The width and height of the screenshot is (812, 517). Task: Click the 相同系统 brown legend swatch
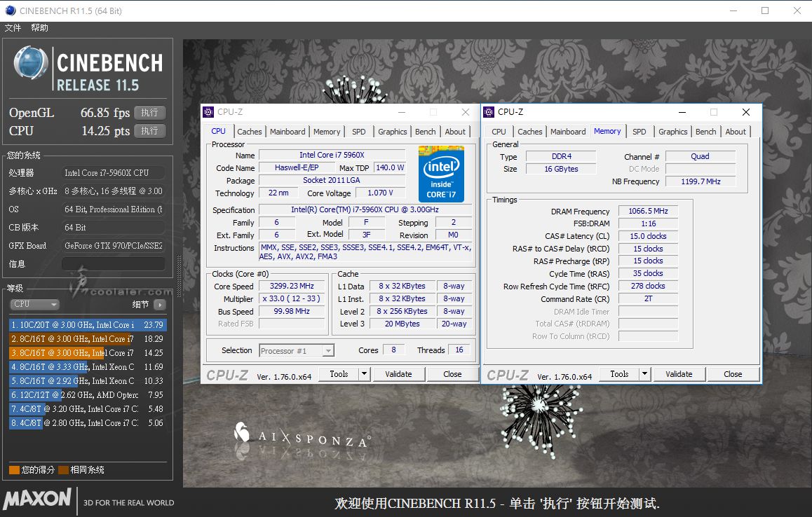pos(64,470)
